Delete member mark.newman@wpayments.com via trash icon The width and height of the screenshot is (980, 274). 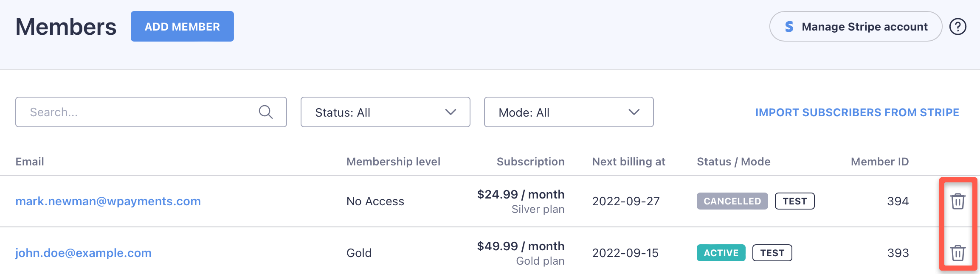[x=957, y=201]
